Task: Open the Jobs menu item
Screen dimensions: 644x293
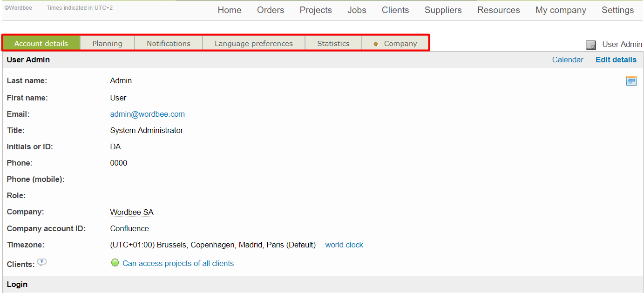Action: (x=357, y=10)
